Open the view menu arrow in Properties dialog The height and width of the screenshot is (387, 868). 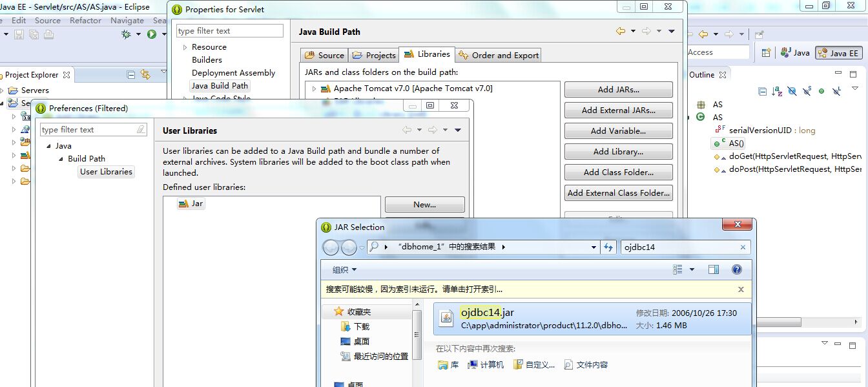(672, 31)
